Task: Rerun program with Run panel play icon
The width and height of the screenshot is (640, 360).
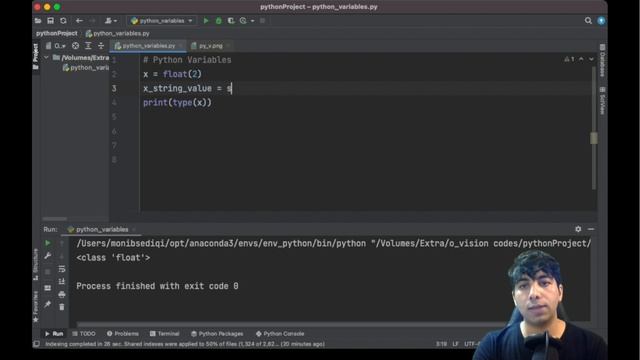Action: pos(48,243)
